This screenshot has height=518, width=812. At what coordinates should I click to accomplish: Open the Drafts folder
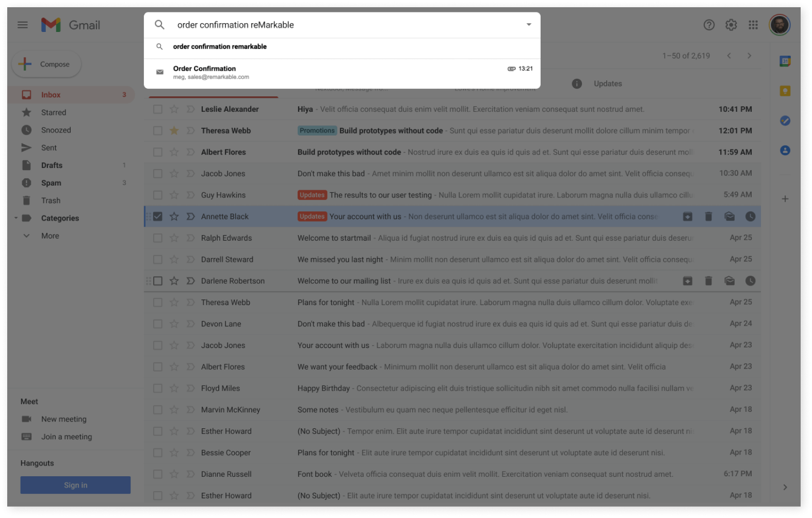coord(52,165)
